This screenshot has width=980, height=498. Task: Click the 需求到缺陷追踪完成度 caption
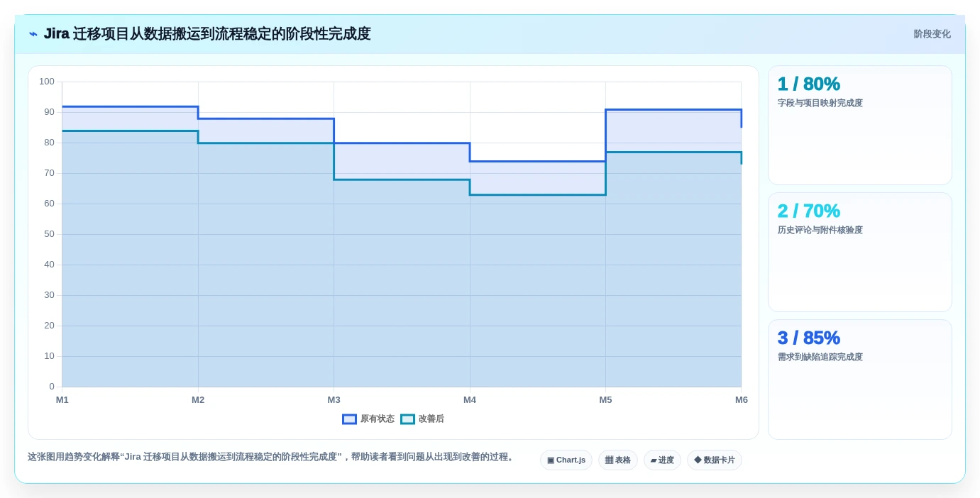(820, 357)
